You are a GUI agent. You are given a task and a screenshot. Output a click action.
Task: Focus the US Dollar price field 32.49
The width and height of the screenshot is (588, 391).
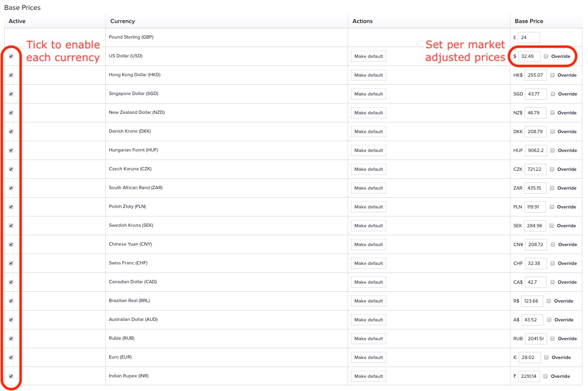tap(529, 56)
